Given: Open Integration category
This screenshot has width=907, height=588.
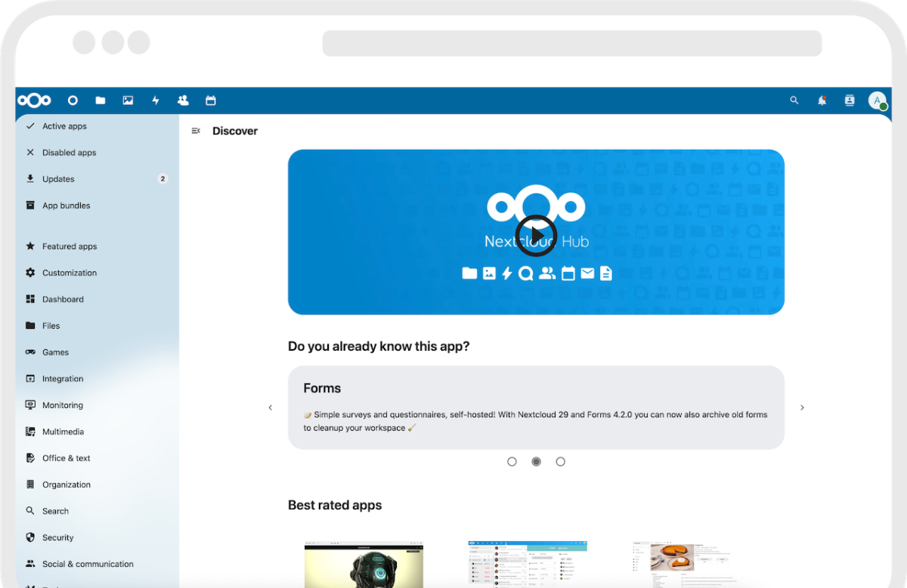Looking at the screenshot, I should coord(97,379).
